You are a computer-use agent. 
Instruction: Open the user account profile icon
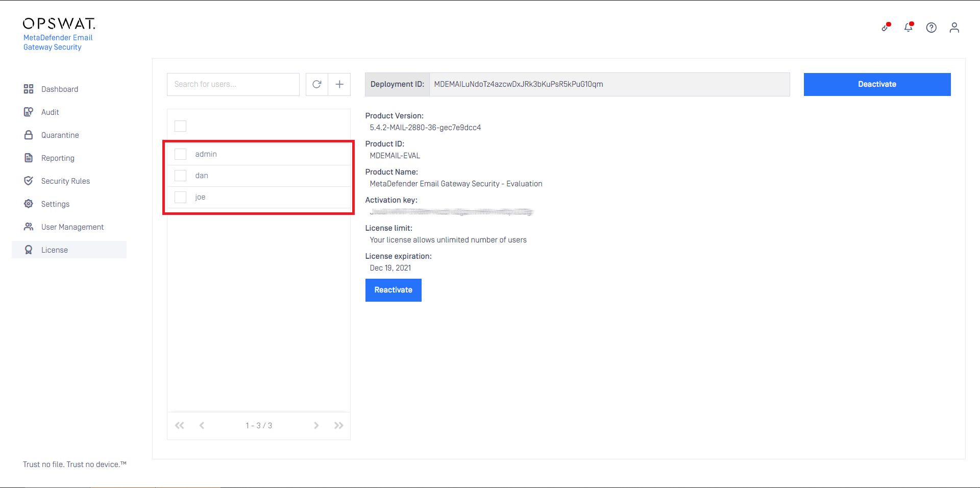coord(954,28)
